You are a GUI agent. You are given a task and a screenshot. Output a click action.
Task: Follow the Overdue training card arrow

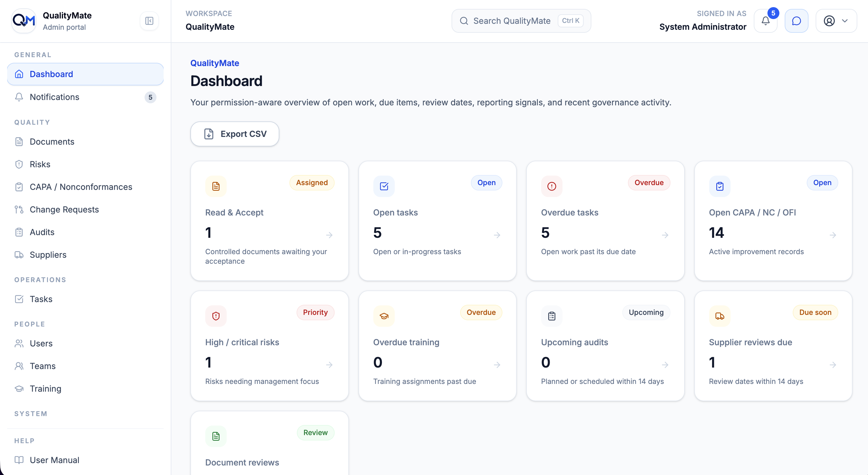[497, 365]
